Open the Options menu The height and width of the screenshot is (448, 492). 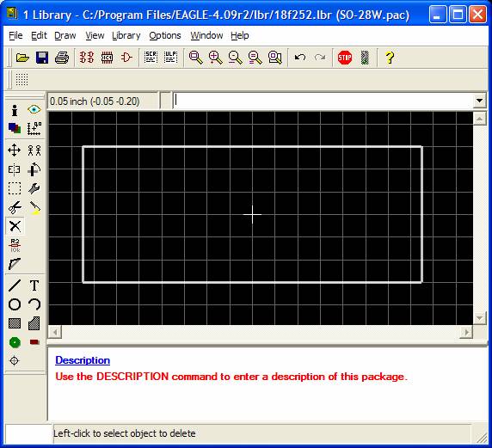(165, 35)
